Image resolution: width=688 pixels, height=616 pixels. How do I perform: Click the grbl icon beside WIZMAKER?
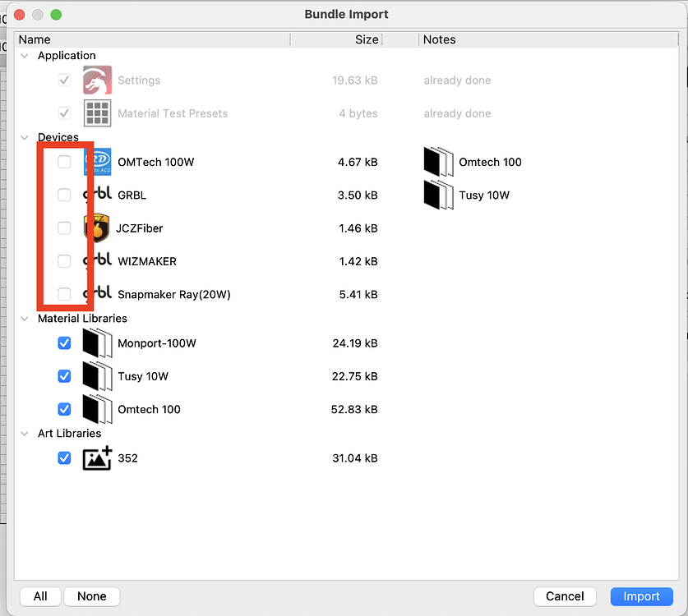[x=98, y=261]
